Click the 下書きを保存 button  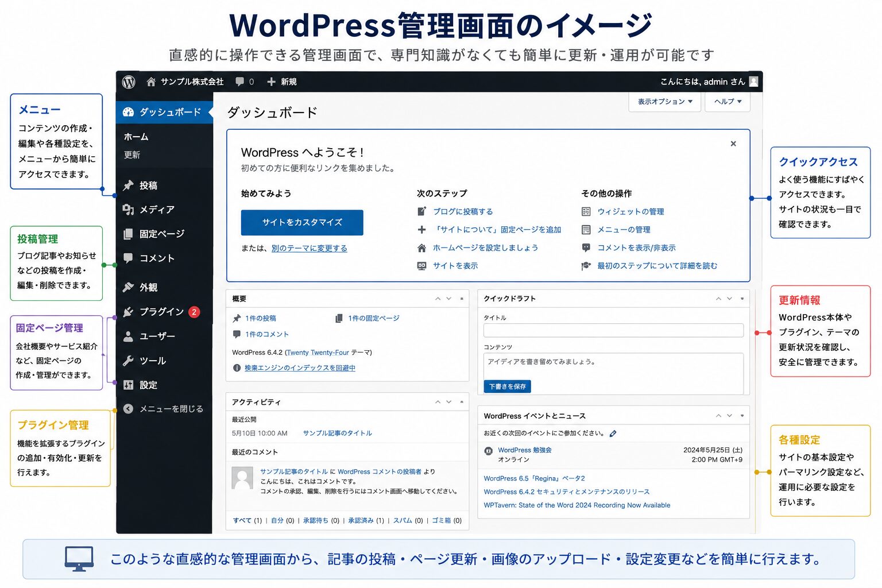coord(508,386)
